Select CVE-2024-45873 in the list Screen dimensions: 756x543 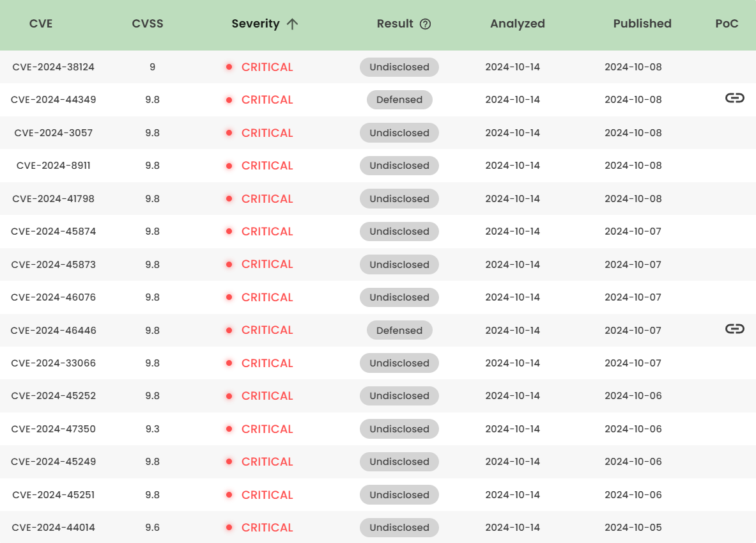click(54, 265)
